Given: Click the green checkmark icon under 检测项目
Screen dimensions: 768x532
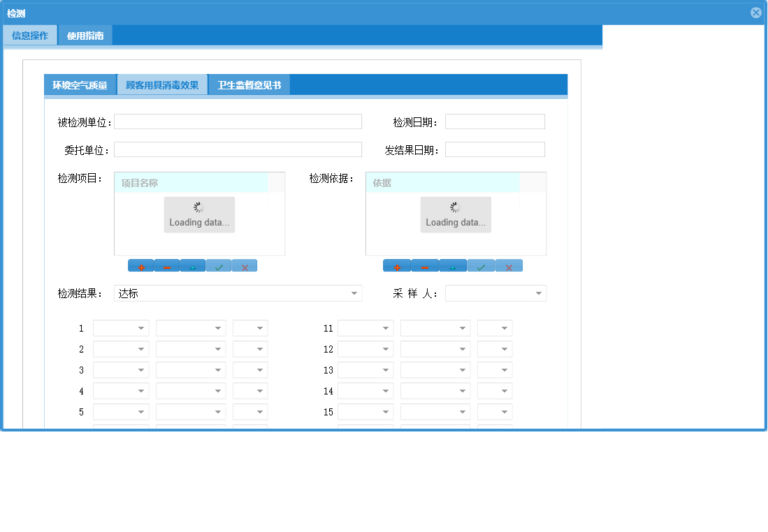Looking at the screenshot, I should click(218, 265).
